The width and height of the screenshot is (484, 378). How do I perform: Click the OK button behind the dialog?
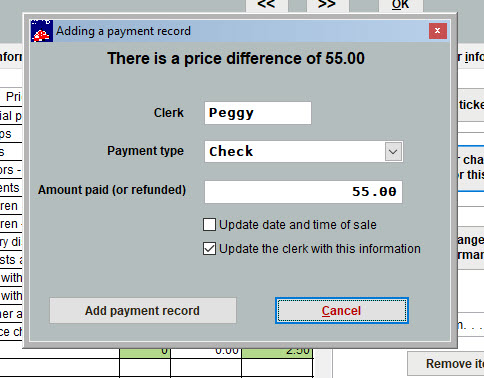click(x=401, y=5)
